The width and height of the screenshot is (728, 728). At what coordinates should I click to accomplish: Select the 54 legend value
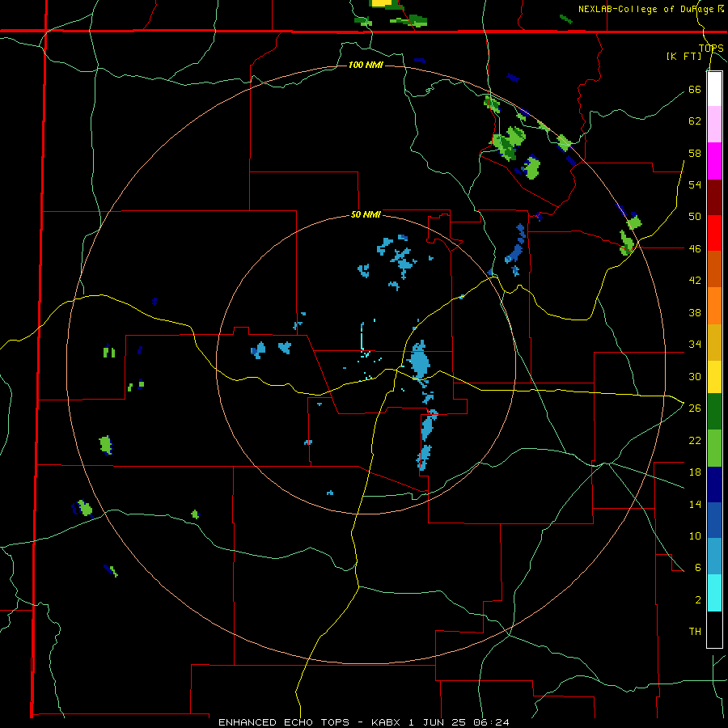(x=695, y=184)
